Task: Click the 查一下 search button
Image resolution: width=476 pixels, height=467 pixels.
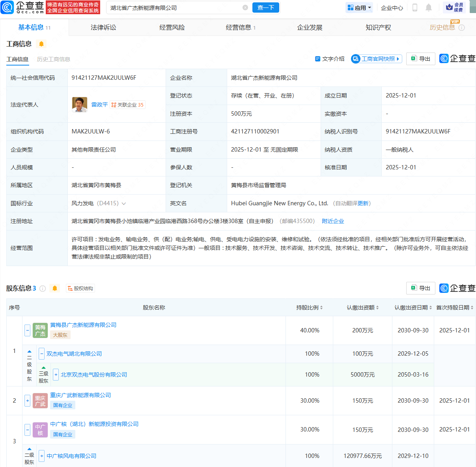Action: coord(266,8)
